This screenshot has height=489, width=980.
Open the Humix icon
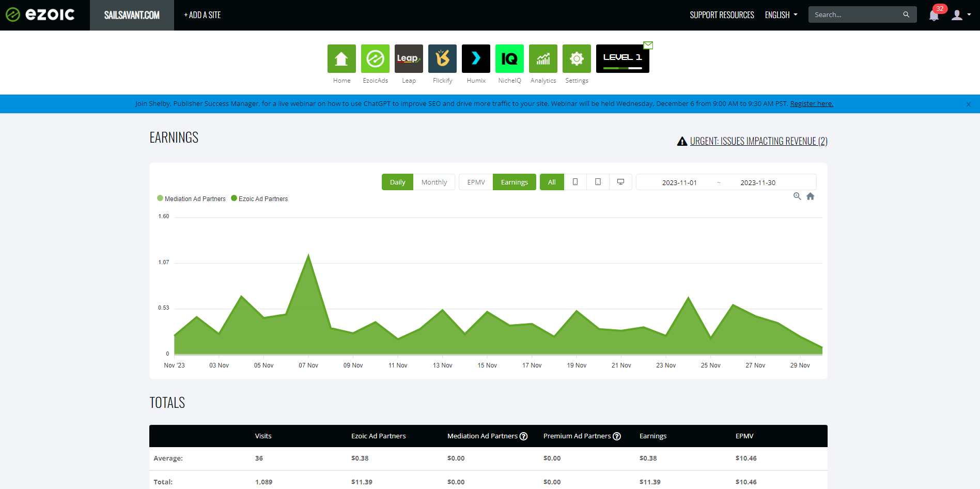click(476, 58)
